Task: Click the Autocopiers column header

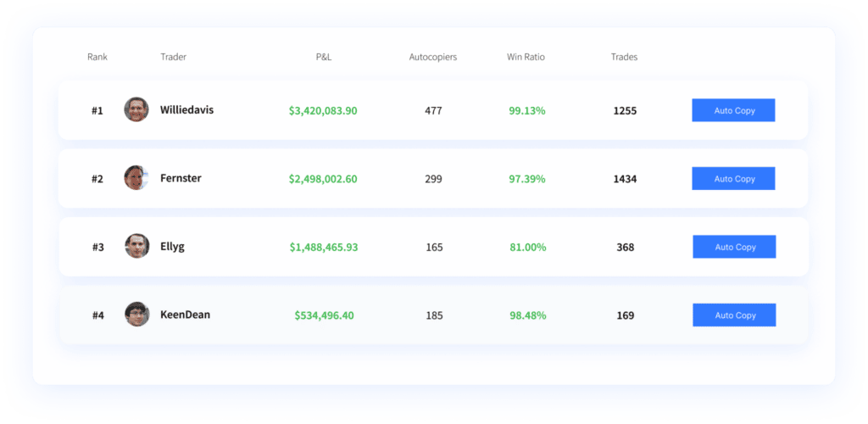Action: [x=432, y=58]
